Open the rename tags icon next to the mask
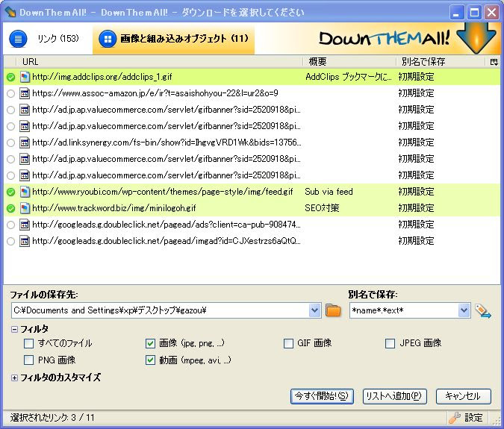Viewport: 504px width, 429px height. click(x=483, y=311)
